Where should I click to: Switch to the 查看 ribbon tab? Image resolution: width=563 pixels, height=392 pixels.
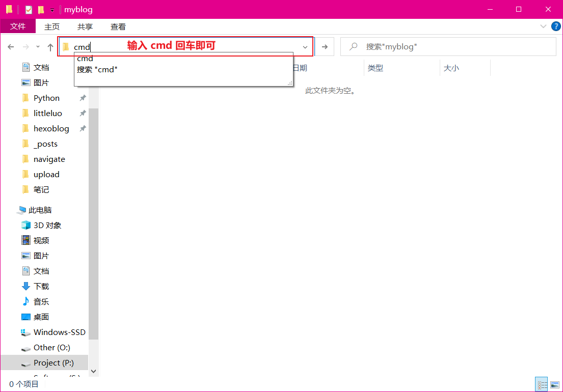point(118,26)
